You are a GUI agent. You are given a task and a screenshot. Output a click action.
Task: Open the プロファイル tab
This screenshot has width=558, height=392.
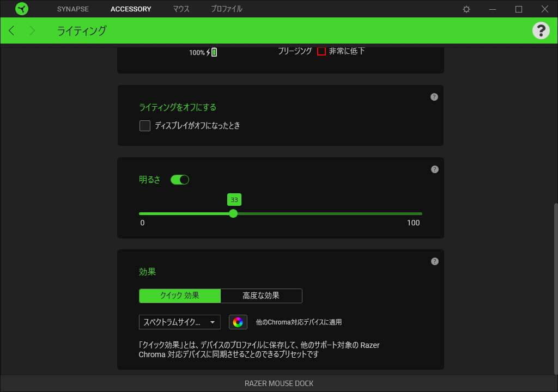(227, 9)
